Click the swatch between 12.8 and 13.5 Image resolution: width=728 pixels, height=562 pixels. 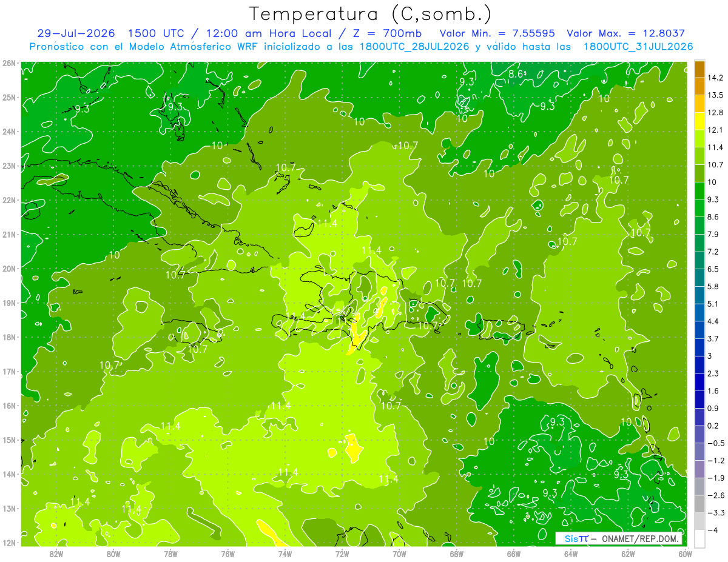pyautogui.click(x=699, y=104)
